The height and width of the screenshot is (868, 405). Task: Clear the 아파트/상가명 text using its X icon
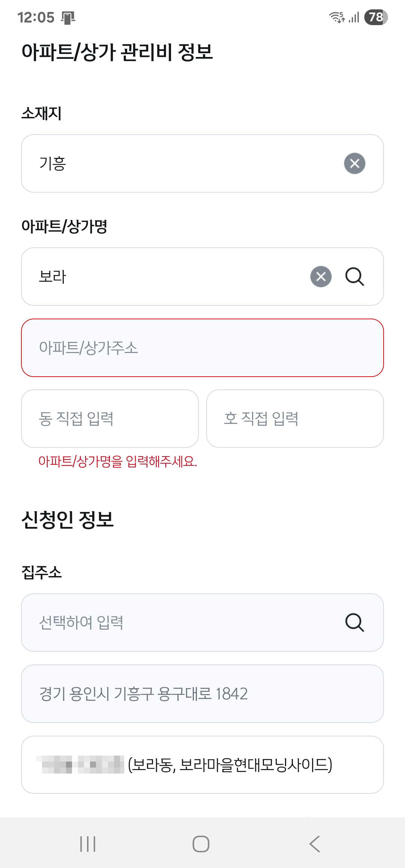321,277
